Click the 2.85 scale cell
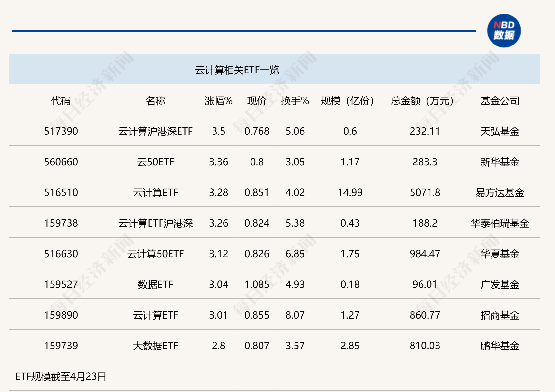The width and height of the screenshot is (555, 392). click(350, 346)
